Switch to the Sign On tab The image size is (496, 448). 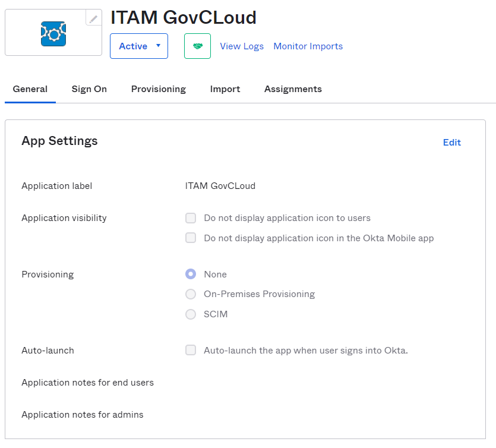pos(89,89)
